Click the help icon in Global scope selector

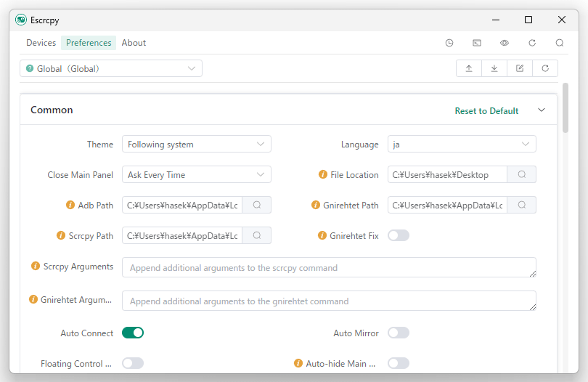(30, 68)
